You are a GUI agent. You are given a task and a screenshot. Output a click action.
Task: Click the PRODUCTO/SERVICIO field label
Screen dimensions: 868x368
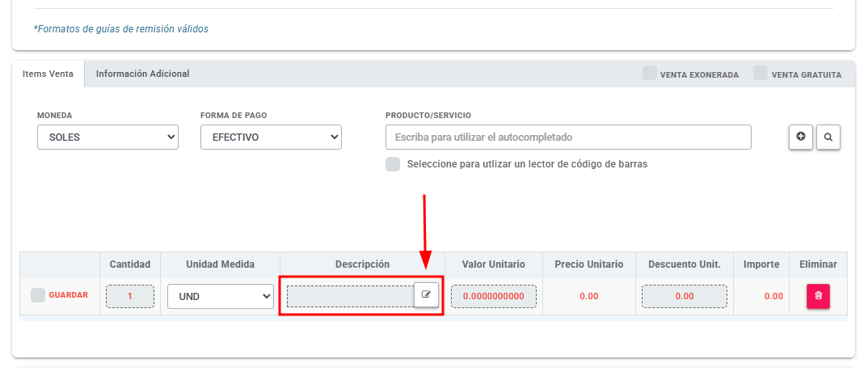pos(428,116)
